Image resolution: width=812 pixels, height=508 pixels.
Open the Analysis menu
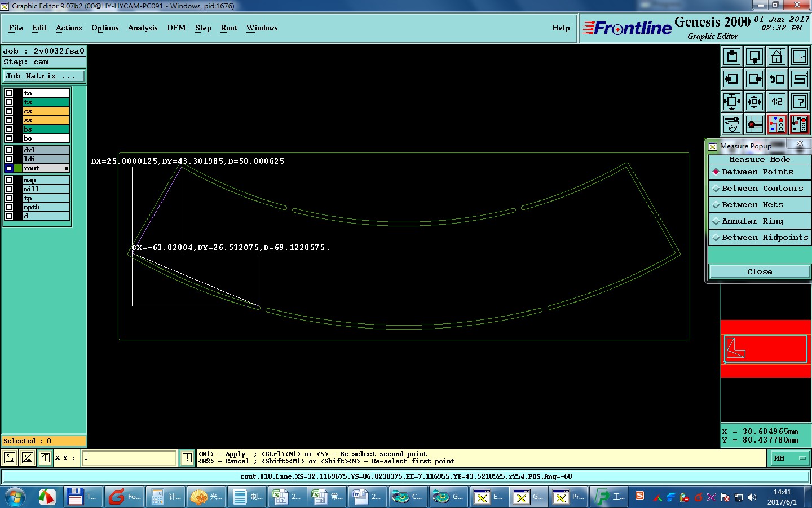(x=143, y=28)
